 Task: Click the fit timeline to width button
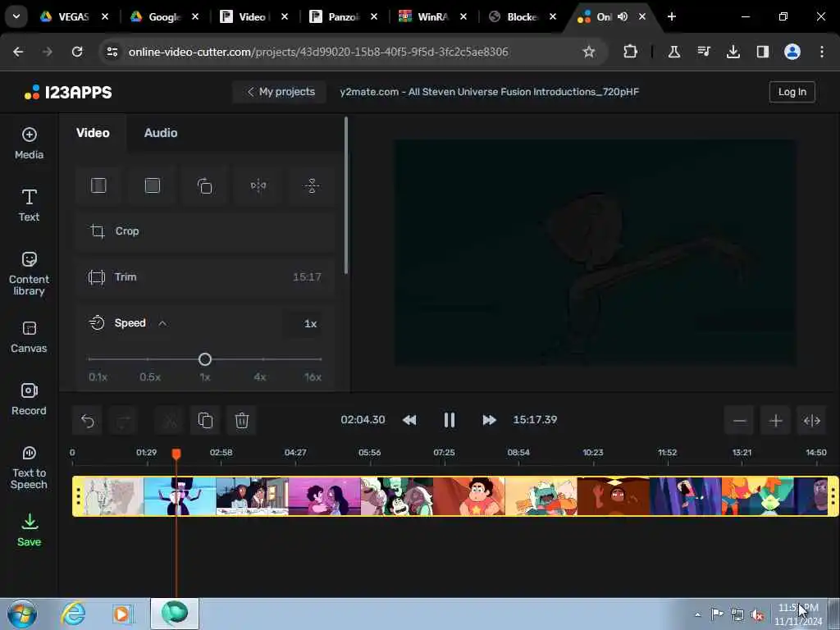click(x=811, y=421)
